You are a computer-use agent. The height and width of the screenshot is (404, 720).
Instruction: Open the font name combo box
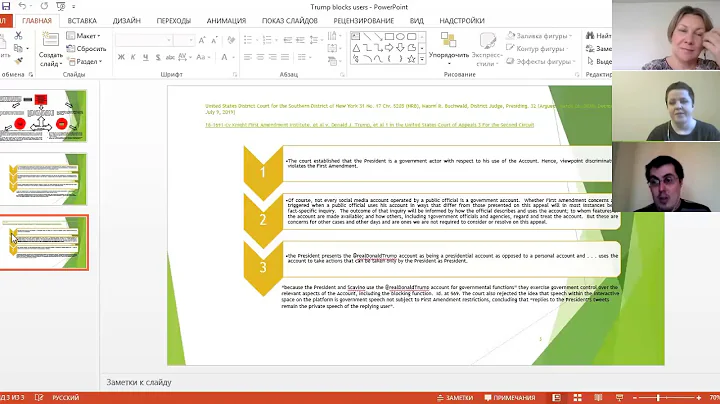[x=144, y=40]
